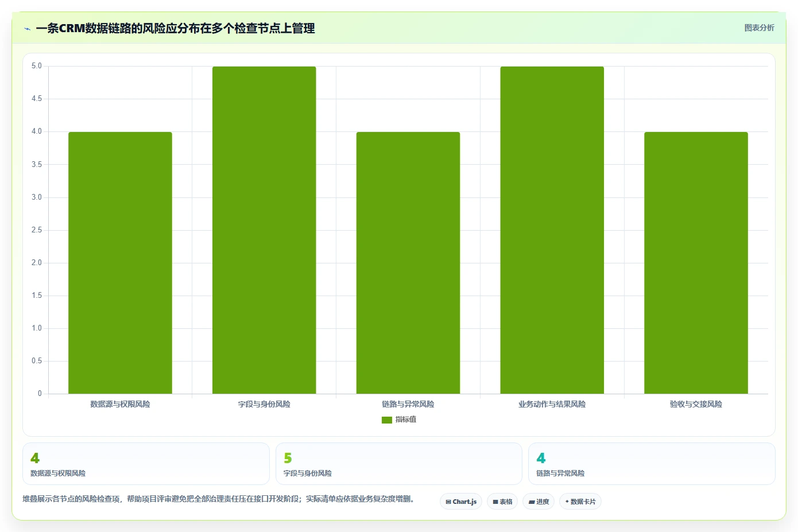Screen dimensions: 798x532
Task: Click the 指标值 legend label
Action: (406, 420)
